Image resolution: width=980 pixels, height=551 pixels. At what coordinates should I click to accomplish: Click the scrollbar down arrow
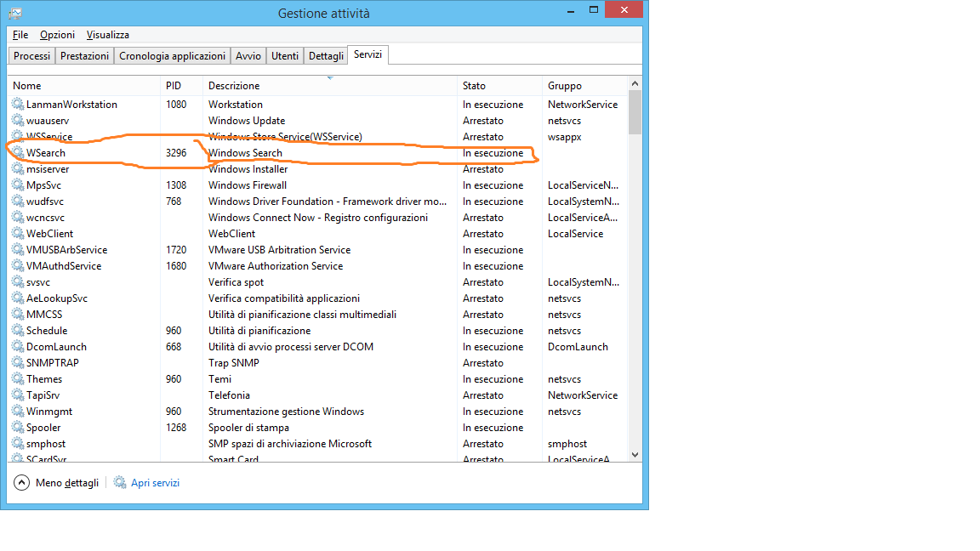point(635,455)
